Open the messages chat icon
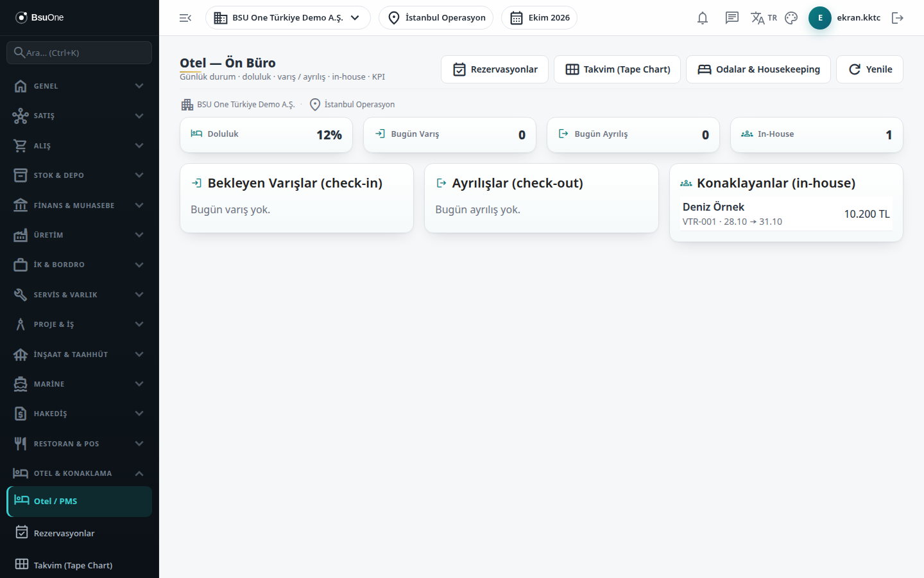The image size is (924, 578). pos(732,18)
